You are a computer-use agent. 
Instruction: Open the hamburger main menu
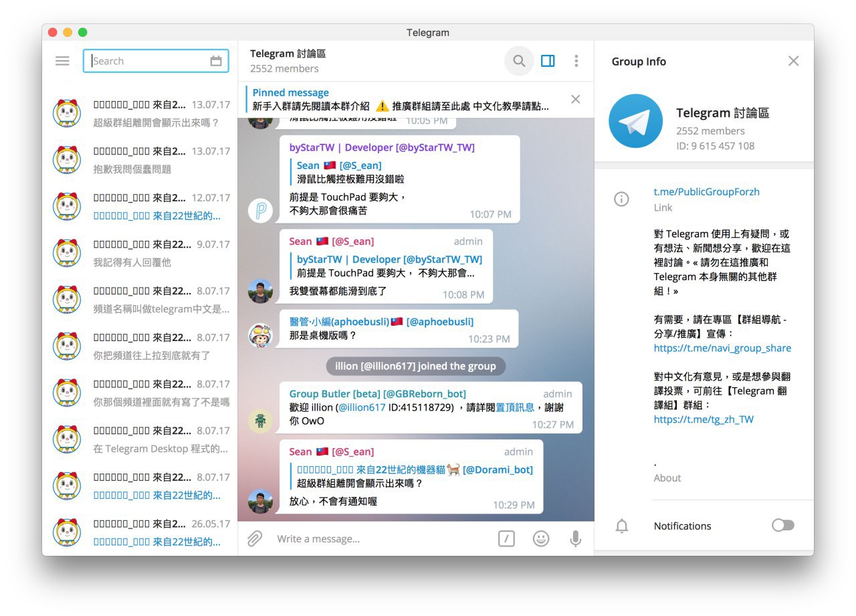tap(62, 61)
